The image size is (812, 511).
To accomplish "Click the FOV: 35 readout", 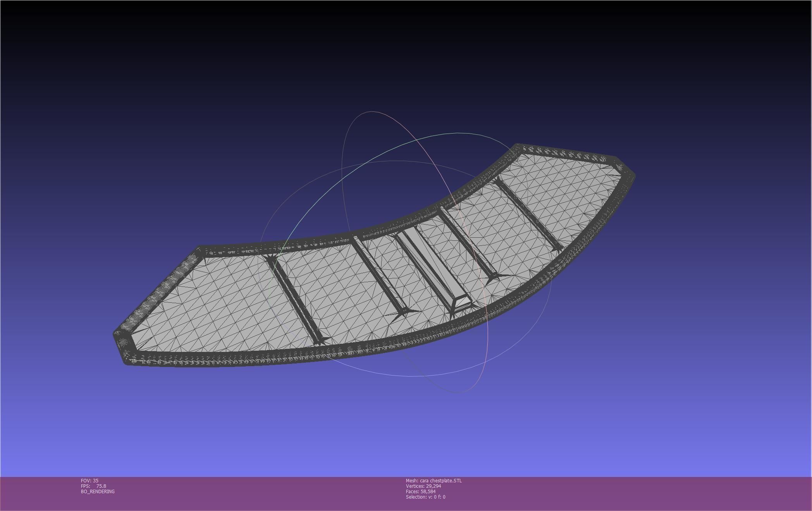I will pyautogui.click(x=89, y=480).
